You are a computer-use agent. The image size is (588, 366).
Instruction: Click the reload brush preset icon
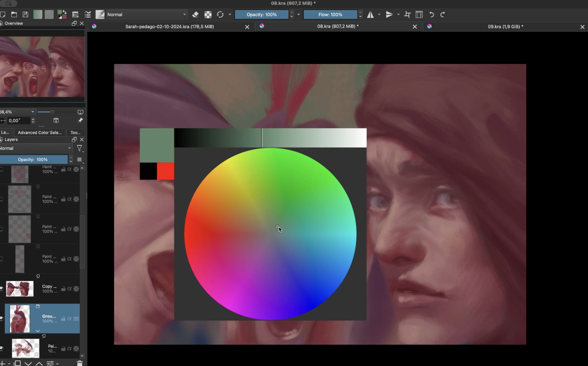[220, 14]
